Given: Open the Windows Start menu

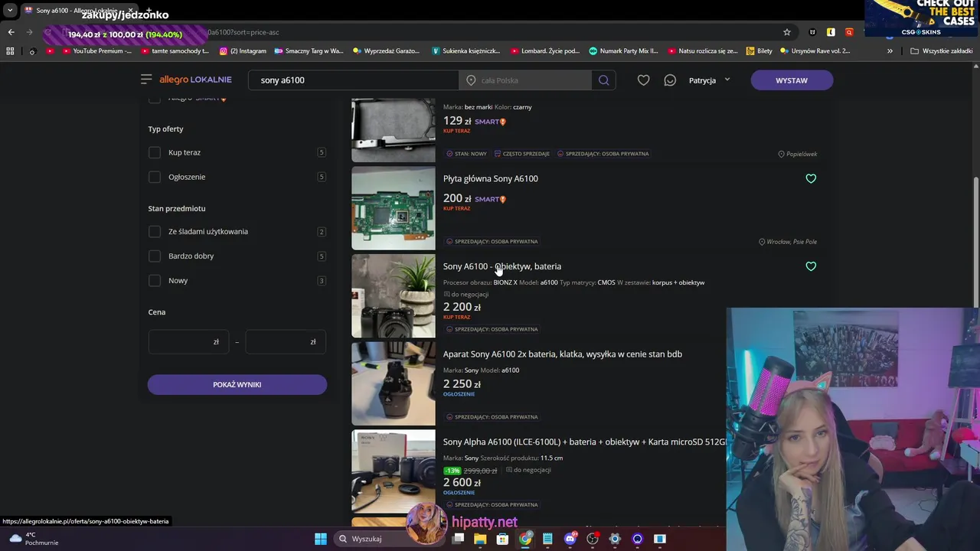Looking at the screenshot, I should [321, 539].
